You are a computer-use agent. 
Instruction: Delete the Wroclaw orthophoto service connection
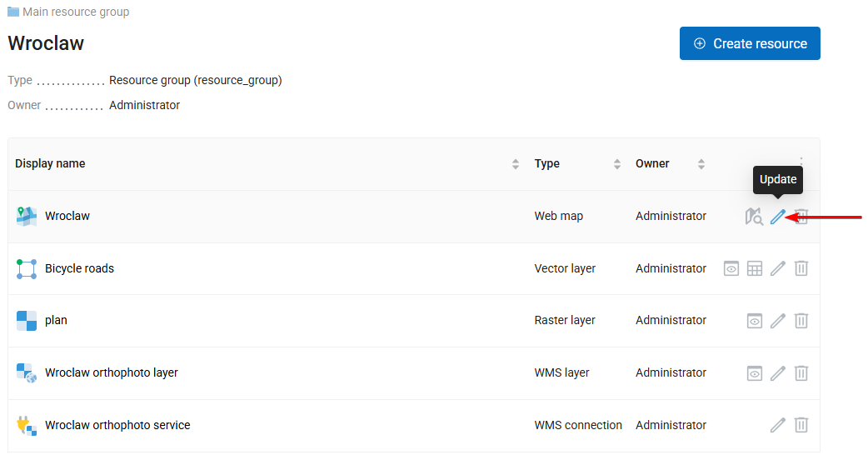point(801,425)
